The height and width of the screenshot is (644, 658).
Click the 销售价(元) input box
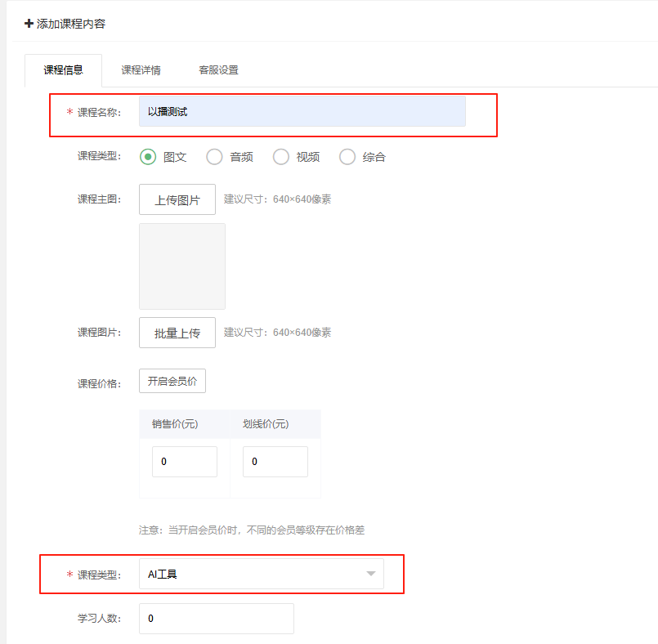click(185, 462)
